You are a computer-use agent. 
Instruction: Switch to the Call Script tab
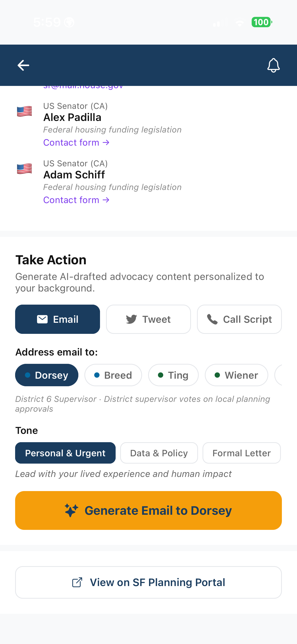coord(239,319)
